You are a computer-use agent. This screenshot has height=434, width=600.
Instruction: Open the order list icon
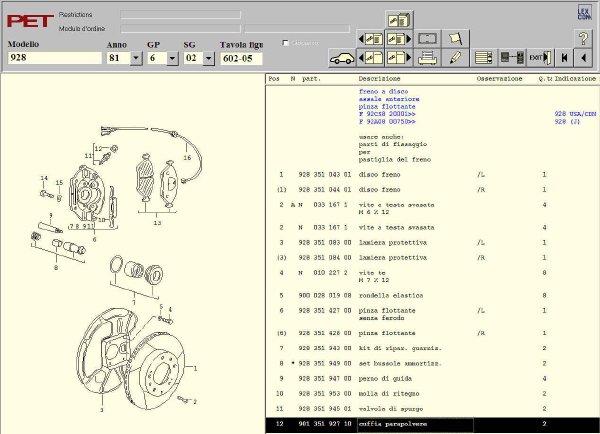484,58
